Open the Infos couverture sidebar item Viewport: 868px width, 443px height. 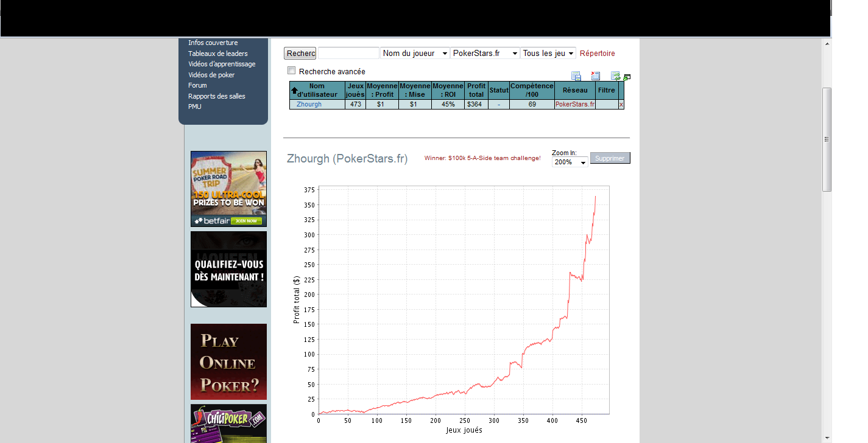point(213,43)
